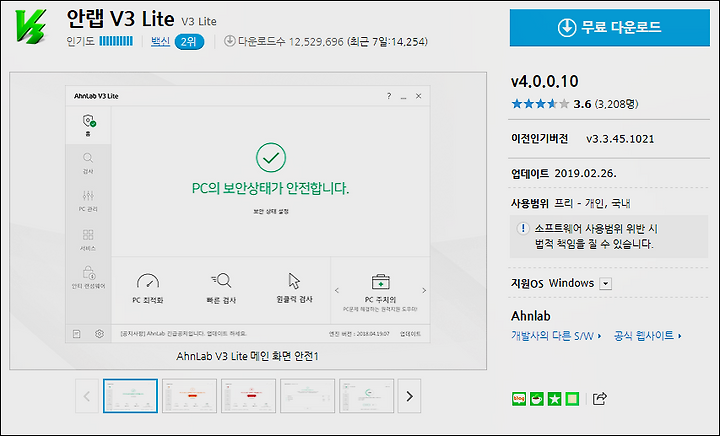This screenshot has width=720, height=436.
Task: Click the share arrow icon
Action: [x=599, y=398]
